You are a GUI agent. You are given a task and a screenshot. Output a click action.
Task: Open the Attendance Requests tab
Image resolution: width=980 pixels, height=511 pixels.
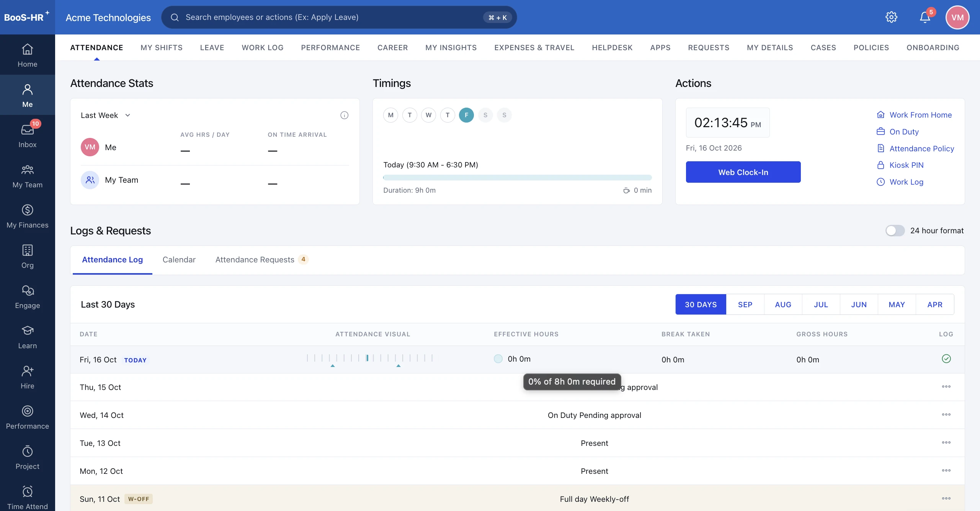coord(262,260)
